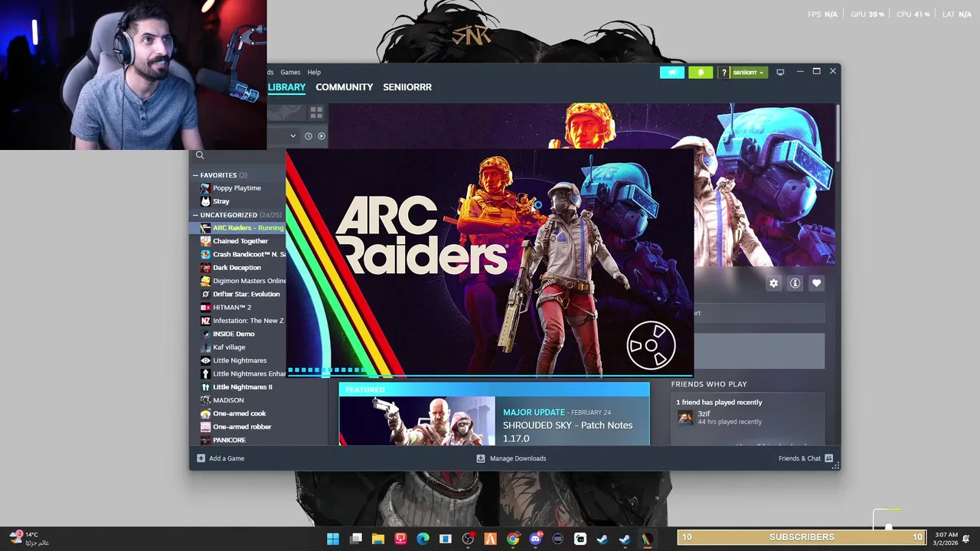Open the Windows Start menu

coord(333,539)
